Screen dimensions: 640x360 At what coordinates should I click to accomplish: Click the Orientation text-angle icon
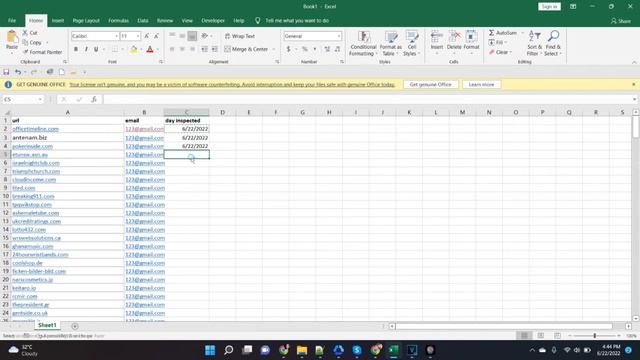pos(205,36)
